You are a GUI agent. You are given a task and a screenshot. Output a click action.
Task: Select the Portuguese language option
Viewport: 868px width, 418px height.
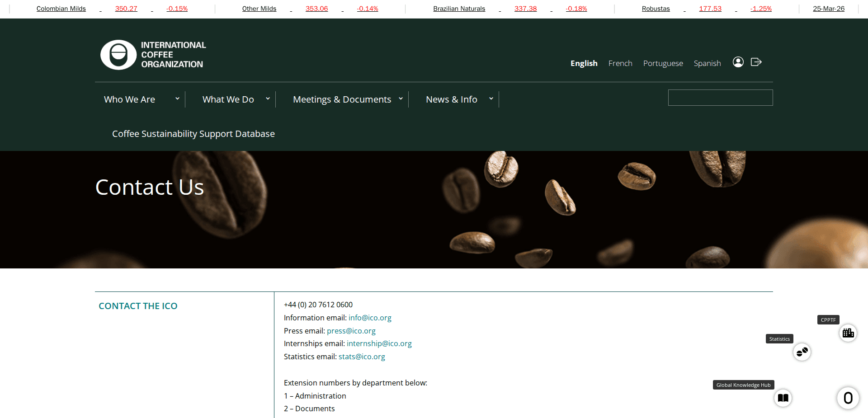point(663,63)
